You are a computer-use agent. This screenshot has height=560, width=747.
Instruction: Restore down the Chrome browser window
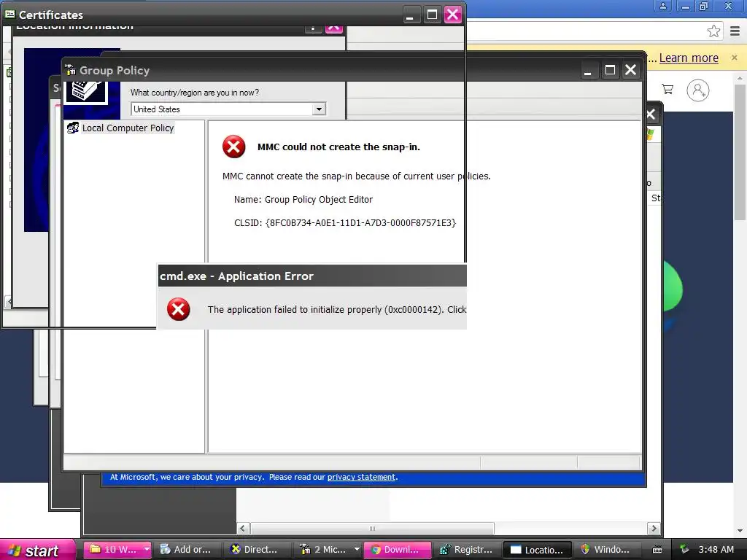(x=704, y=6)
